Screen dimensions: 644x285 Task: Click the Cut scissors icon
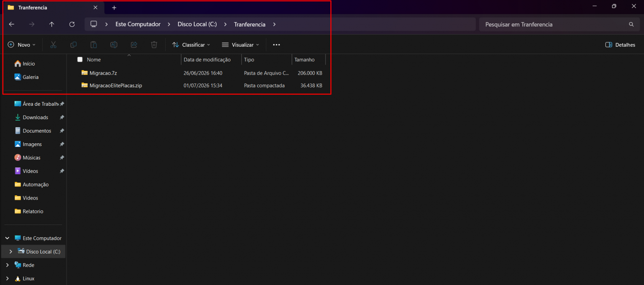pos(53,45)
